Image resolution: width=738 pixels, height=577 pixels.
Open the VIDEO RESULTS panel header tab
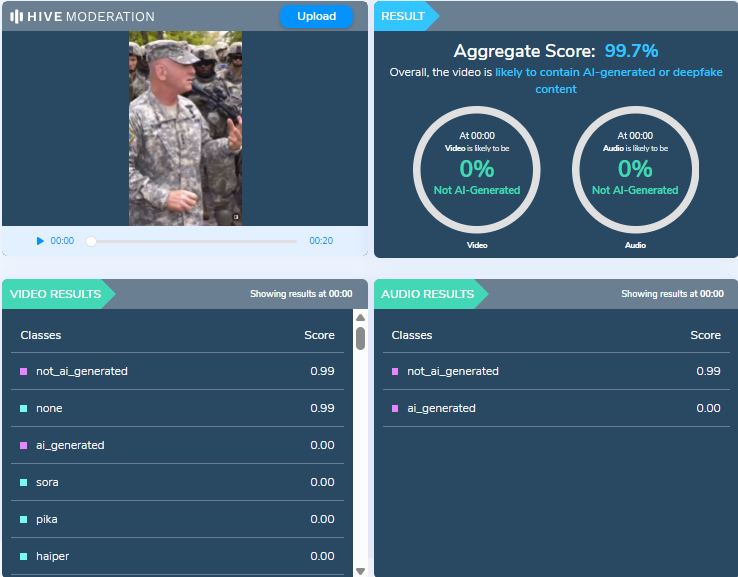tap(56, 294)
